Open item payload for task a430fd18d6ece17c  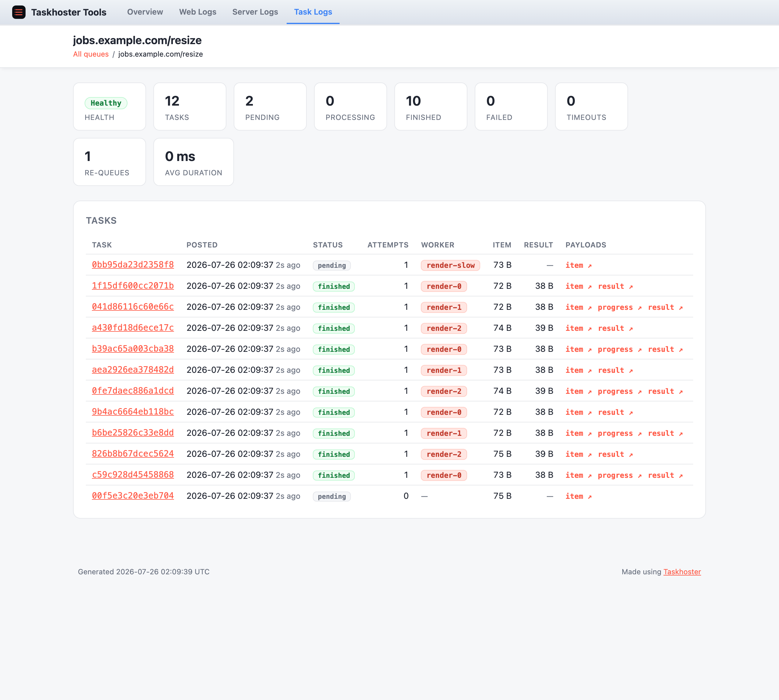click(578, 328)
